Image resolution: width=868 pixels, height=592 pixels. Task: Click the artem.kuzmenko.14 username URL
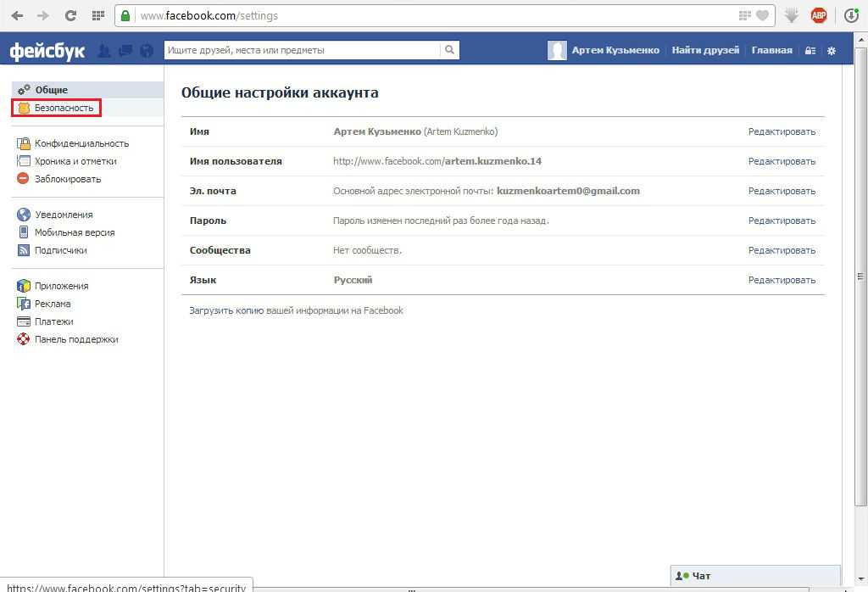pyautogui.click(x=437, y=161)
